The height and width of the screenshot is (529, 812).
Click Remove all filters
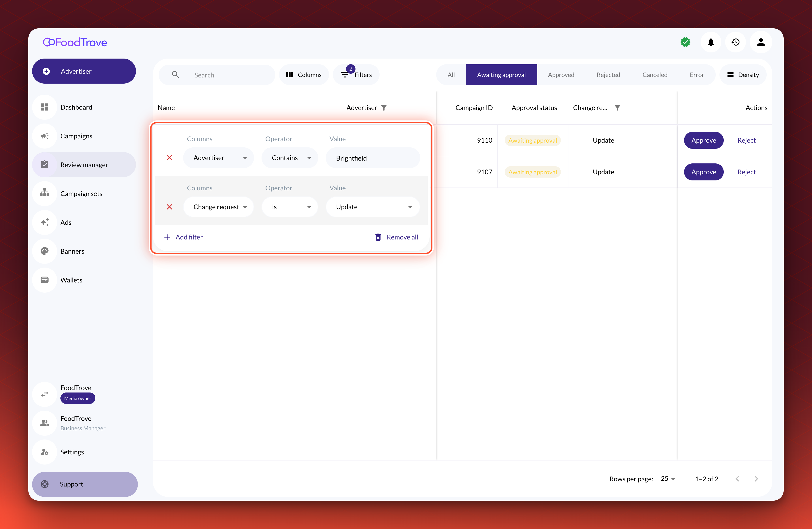coord(397,237)
